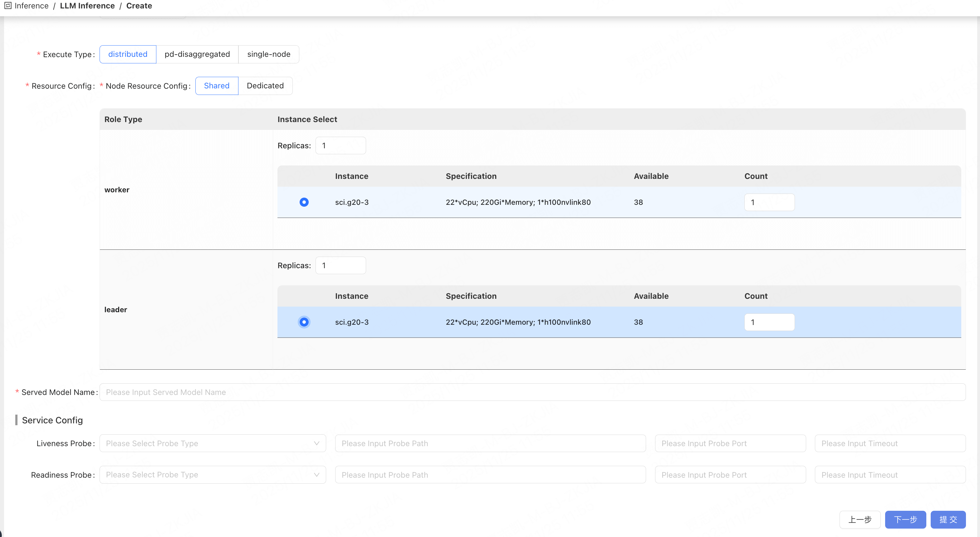Click worker Count input field

click(x=769, y=202)
